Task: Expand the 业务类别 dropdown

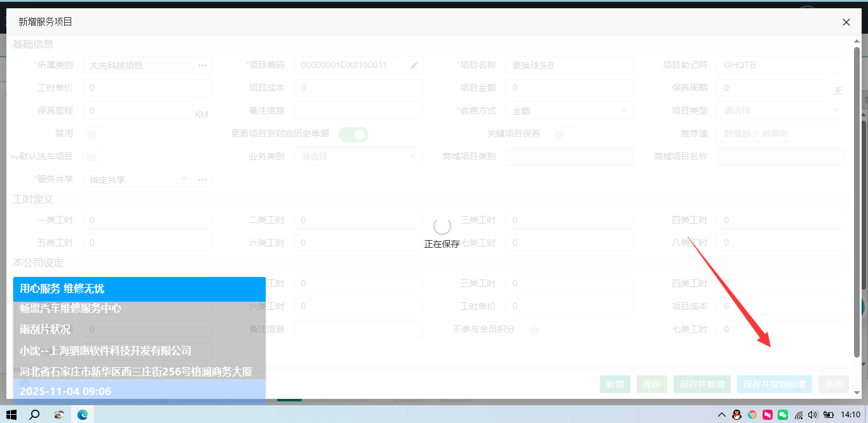Action: tap(358, 156)
